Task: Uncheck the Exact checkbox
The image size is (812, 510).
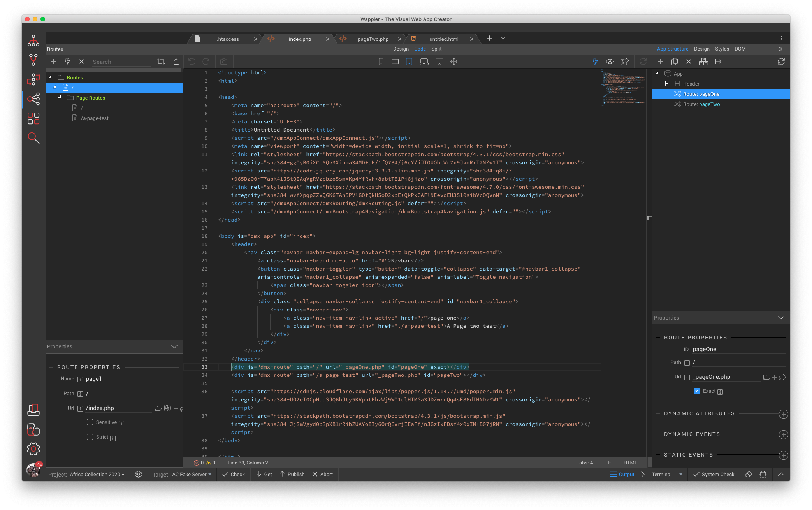Action: pos(697,391)
